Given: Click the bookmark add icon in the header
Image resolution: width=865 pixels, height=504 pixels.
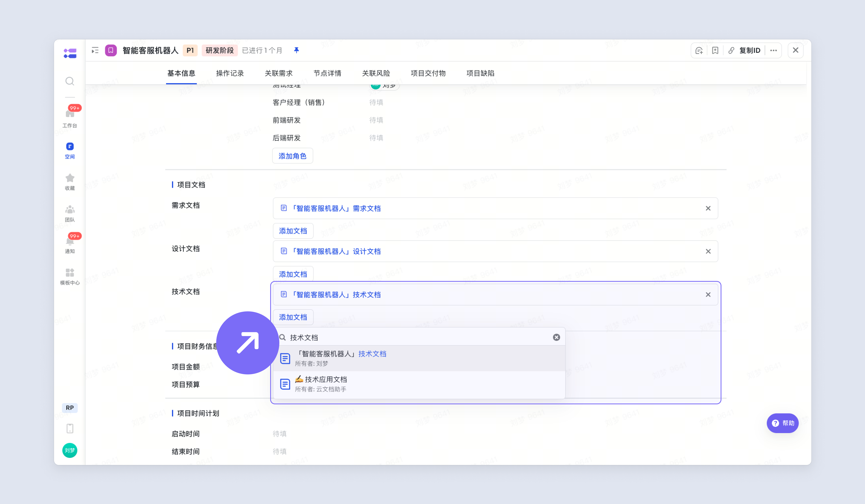Looking at the screenshot, I should (x=715, y=51).
